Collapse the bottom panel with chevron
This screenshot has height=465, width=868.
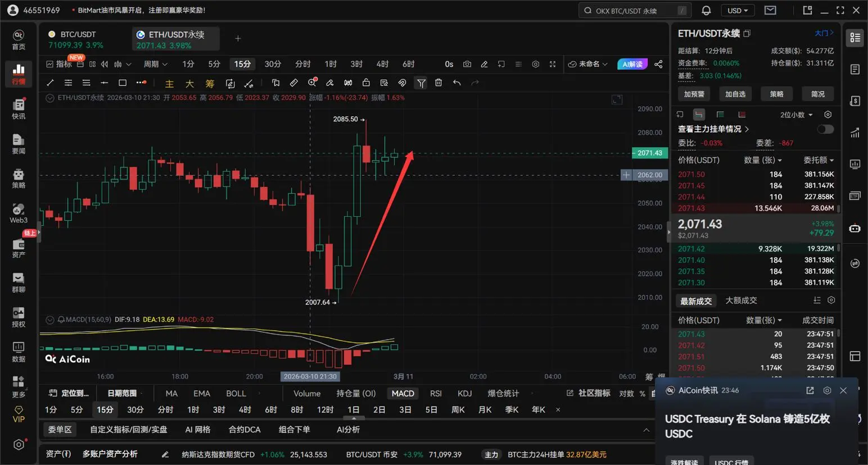[x=646, y=430]
